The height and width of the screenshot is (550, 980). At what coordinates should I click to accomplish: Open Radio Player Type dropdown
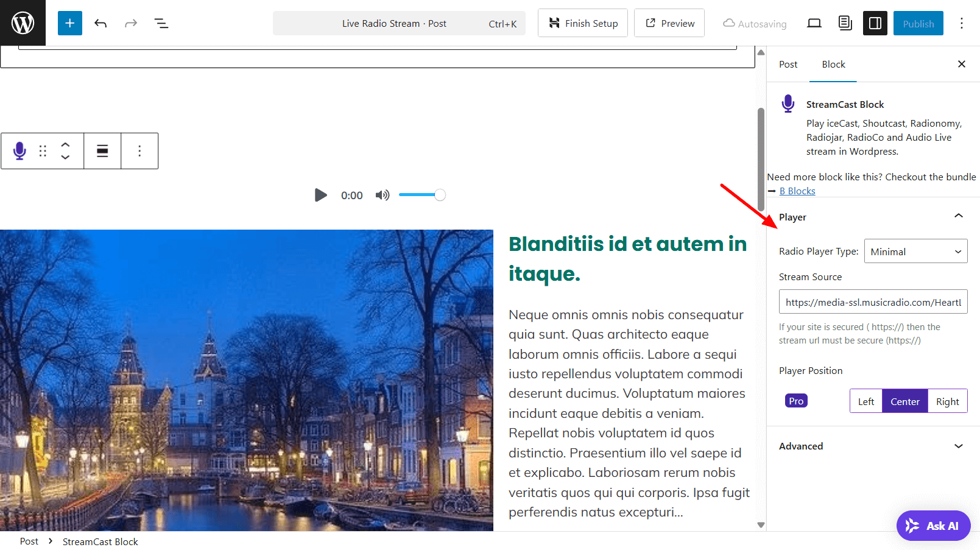click(x=915, y=252)
